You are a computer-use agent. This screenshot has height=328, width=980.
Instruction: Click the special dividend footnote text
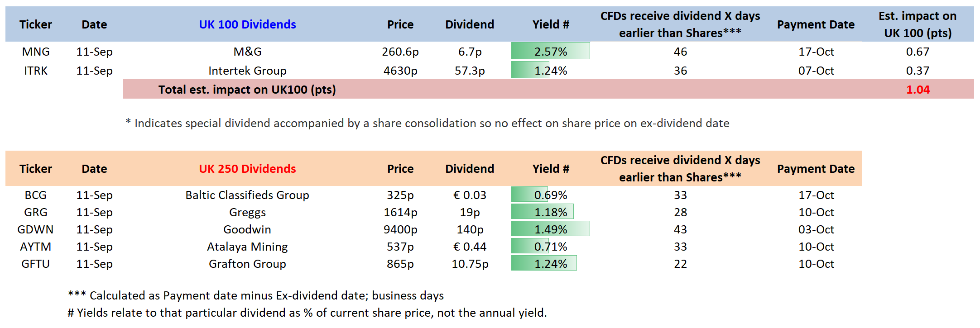(x=427, y=123)
